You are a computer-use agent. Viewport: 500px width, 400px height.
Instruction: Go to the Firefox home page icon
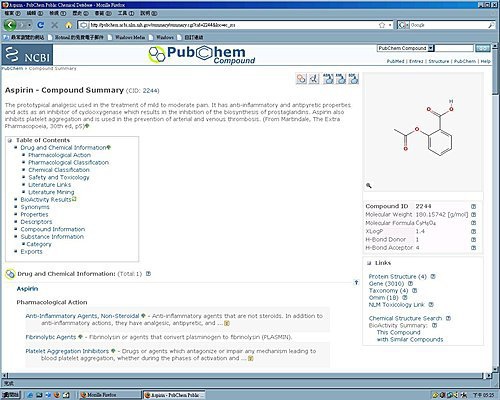69,25
